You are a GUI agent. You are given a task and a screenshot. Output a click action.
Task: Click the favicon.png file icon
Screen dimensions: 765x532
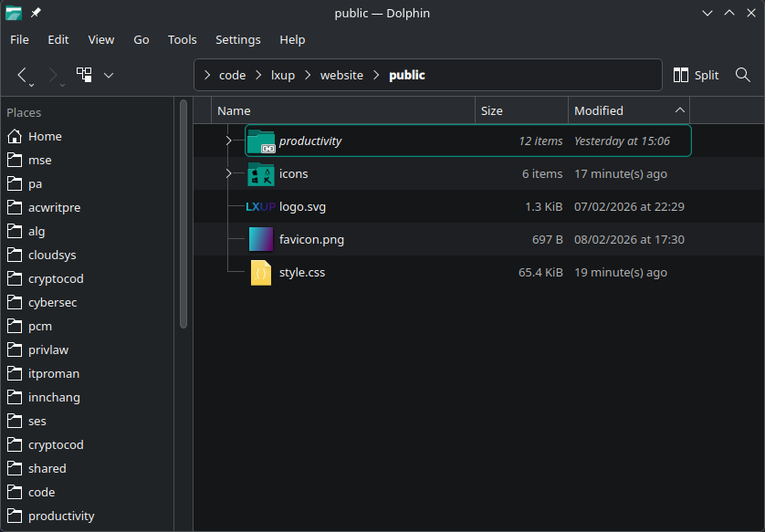(x=259, y=239)
